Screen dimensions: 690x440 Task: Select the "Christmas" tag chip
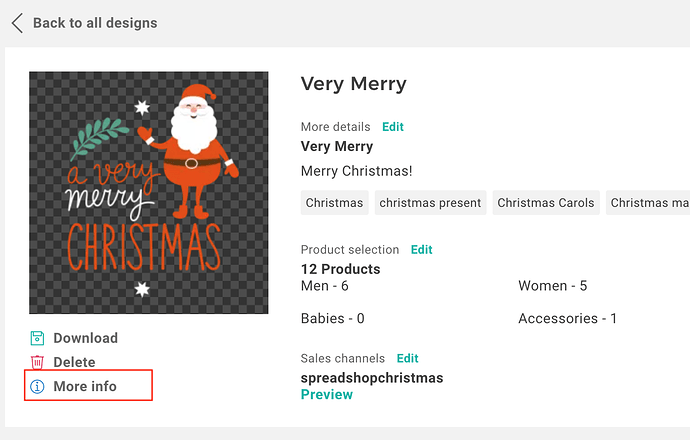click(x=335, y=203)
